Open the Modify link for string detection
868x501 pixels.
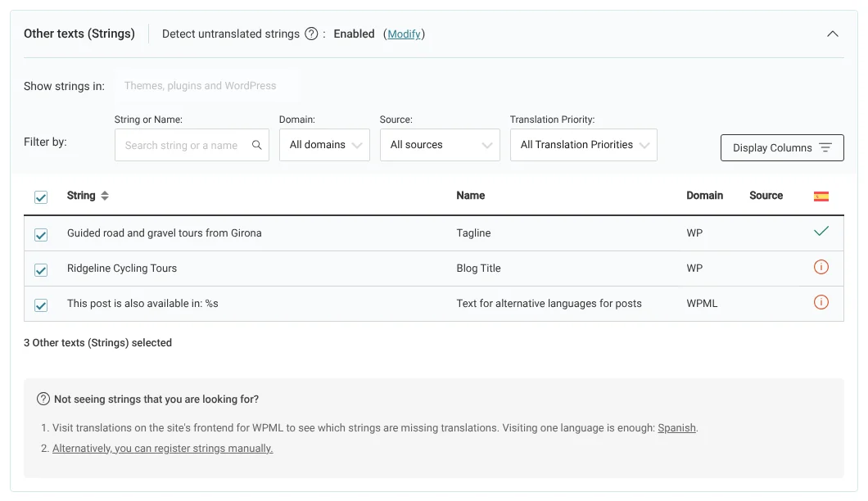[x=404, y=34]
